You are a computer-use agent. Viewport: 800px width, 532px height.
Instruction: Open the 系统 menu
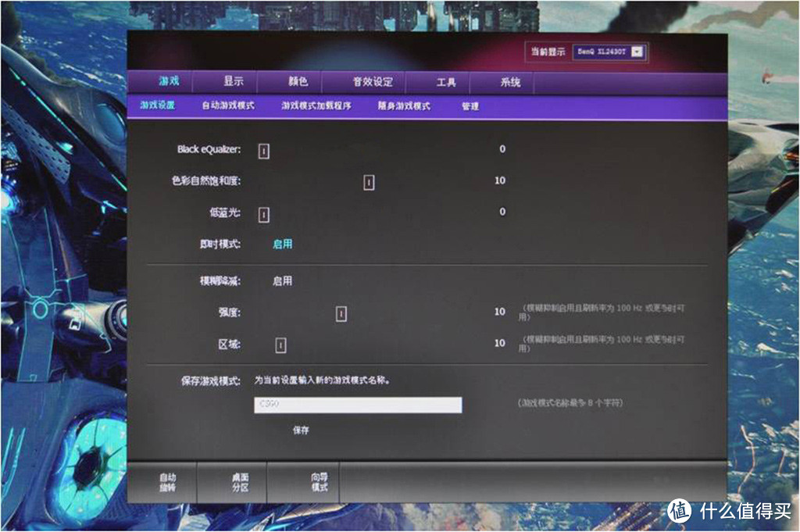click(x=508, y=82)
